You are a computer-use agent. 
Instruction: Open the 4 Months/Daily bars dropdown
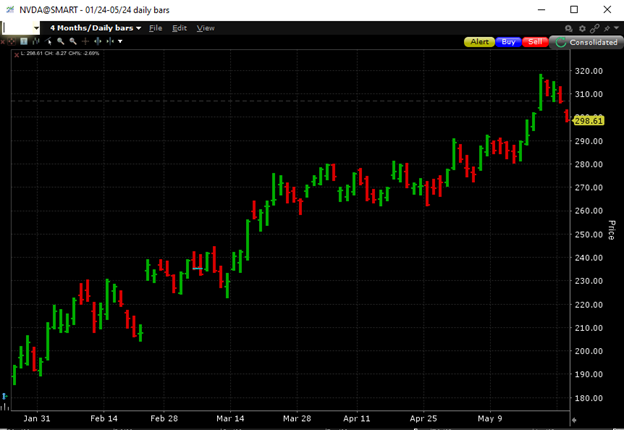click(x=95, y=28)
